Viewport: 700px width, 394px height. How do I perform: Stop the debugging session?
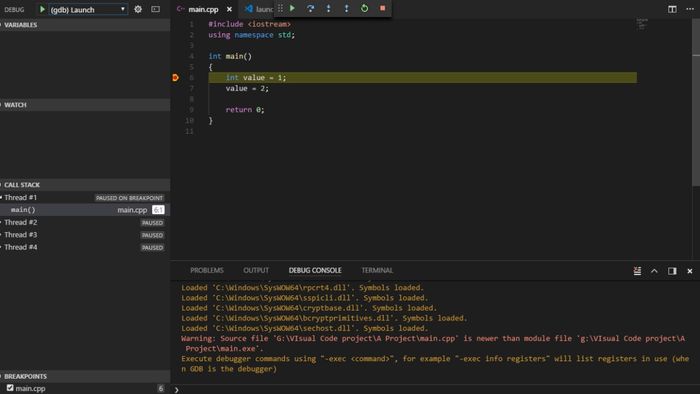383,8
